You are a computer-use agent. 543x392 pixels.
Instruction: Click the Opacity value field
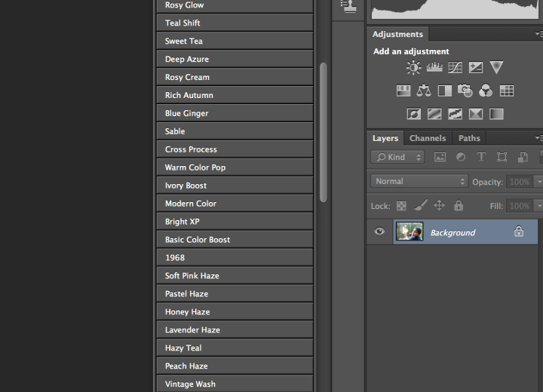pyautogui.click(x=520, y=182)
